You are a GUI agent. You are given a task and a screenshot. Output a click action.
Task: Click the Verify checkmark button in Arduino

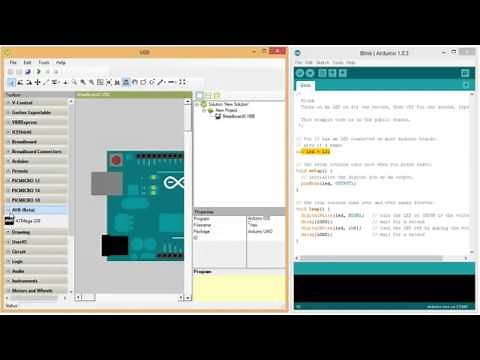[300, 73]
